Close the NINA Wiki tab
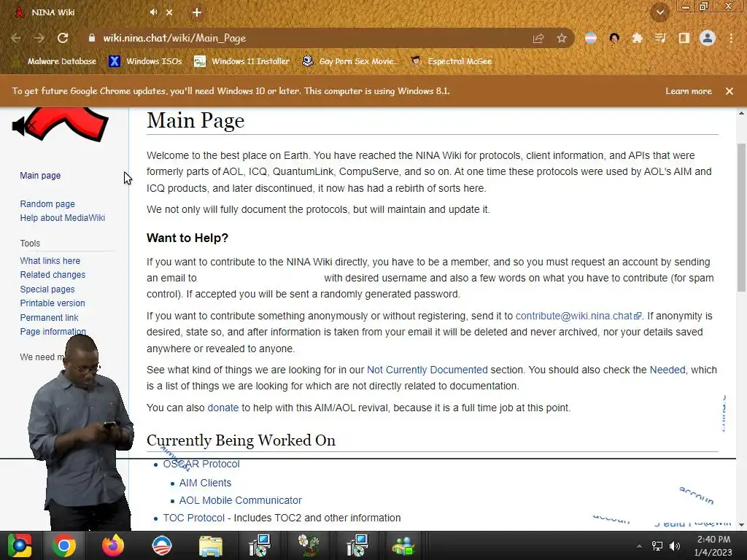The width and height of the screenshot is (747, 560). point(169,12)
